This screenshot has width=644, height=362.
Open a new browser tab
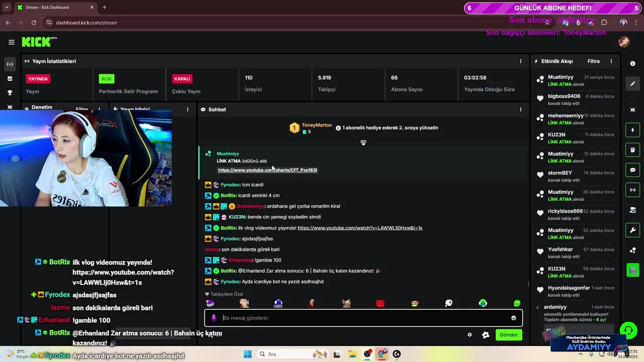coord(105,8)
